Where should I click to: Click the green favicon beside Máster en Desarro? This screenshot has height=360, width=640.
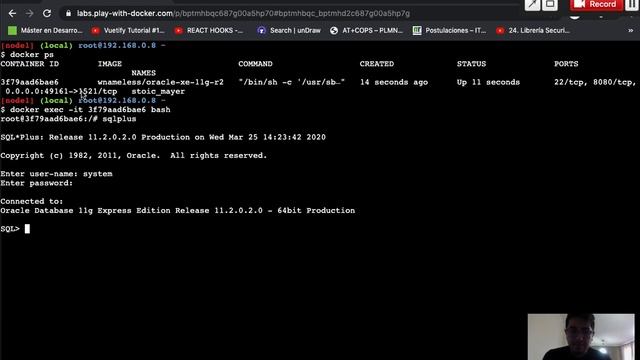(12, 31)
